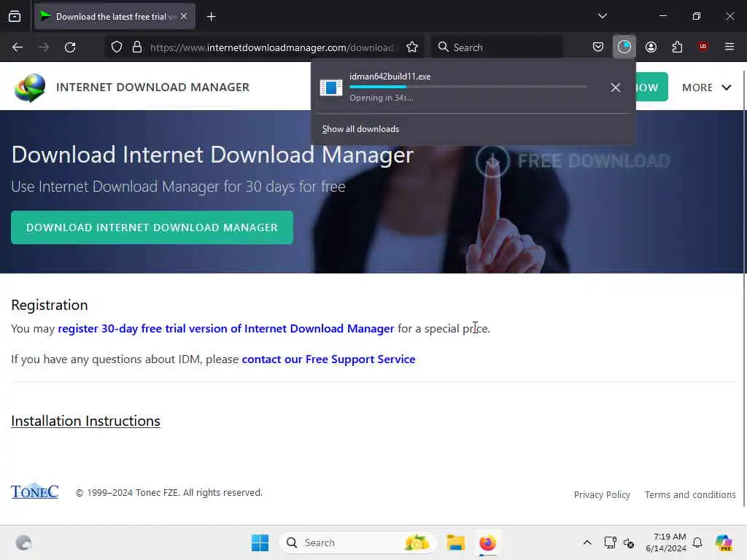Toggle the downloads panel toolbar icon
Image resolution: width=747 pixels, height=560 pixels.
click(x=624, y=47)
